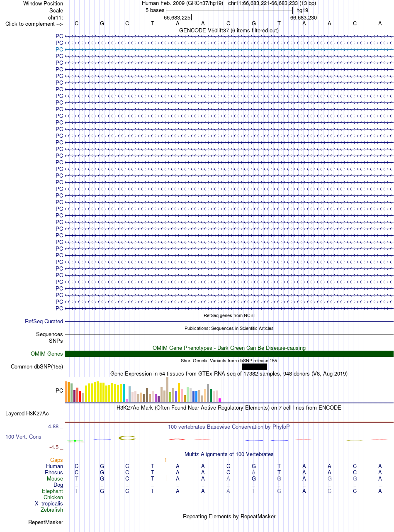Click the black Common dbSNP(155) variant block
Image resolution: width=394 pixels, height=532 pixels.
[x=254, y=366]
